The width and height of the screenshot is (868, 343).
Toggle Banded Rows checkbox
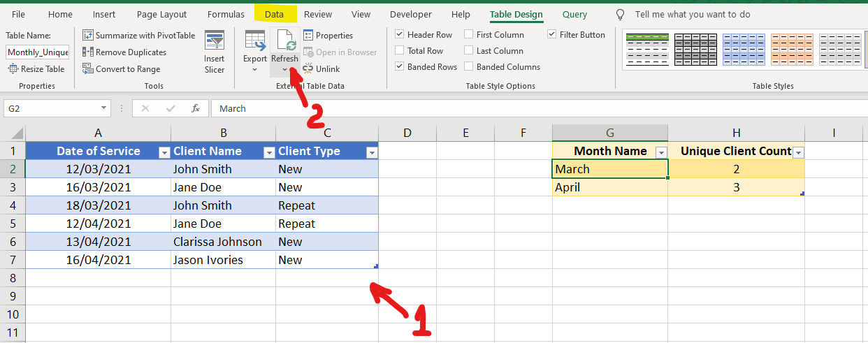click(x=399, y=66)
